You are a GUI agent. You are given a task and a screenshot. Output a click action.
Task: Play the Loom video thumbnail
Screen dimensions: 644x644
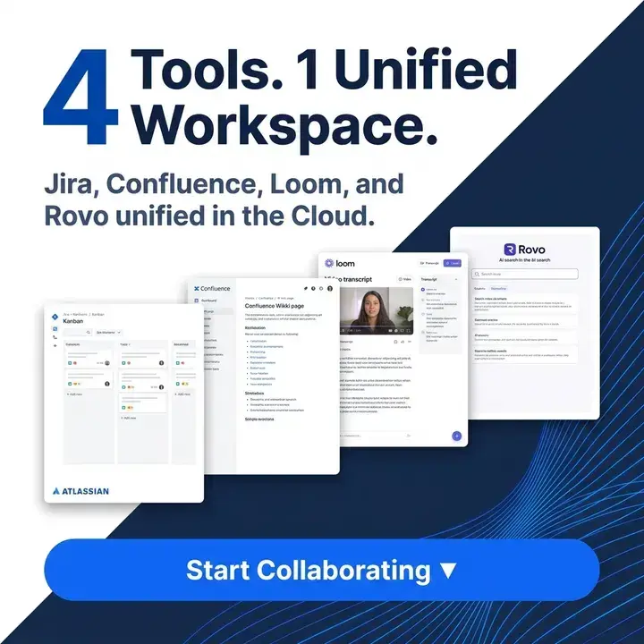pos(377,311)
